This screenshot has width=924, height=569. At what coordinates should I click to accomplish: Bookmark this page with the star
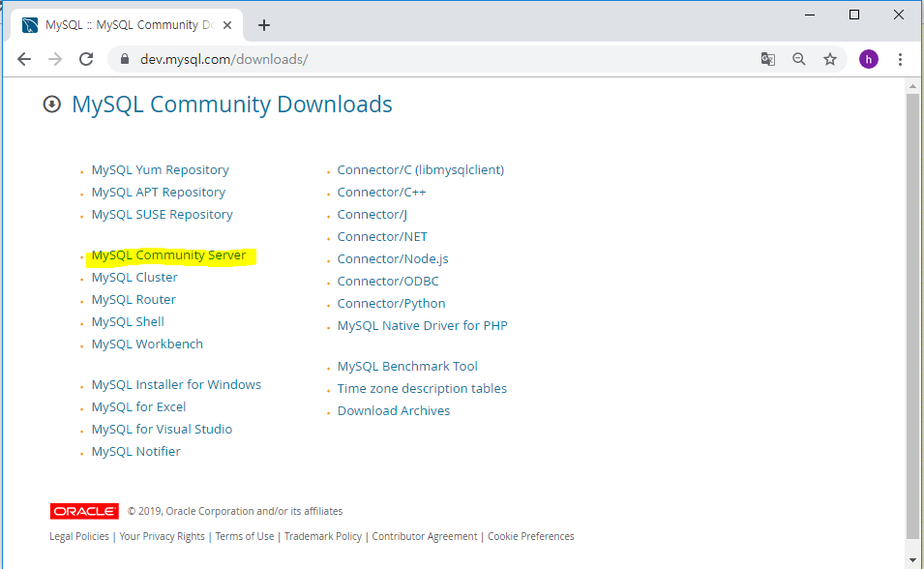pyautogui.click(x=830, y=59)
